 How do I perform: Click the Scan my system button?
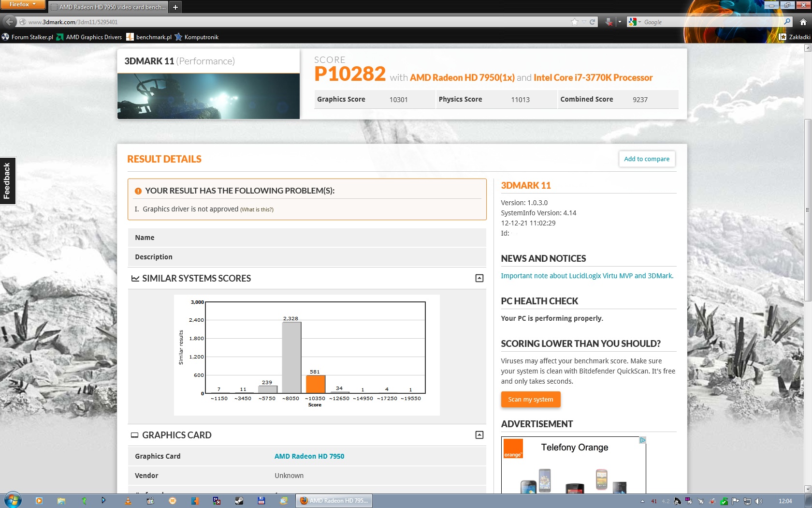tap(530, 399)
